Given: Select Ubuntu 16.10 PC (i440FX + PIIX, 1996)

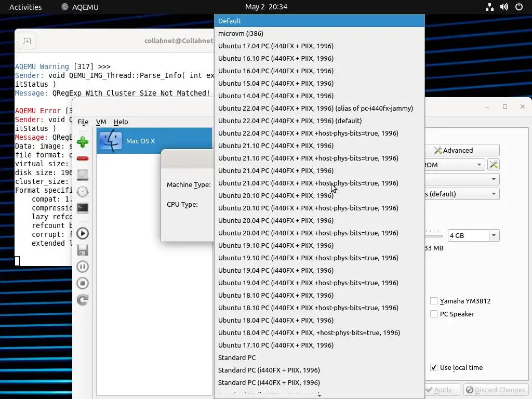Looking at the screenshot, I should 320,58.
